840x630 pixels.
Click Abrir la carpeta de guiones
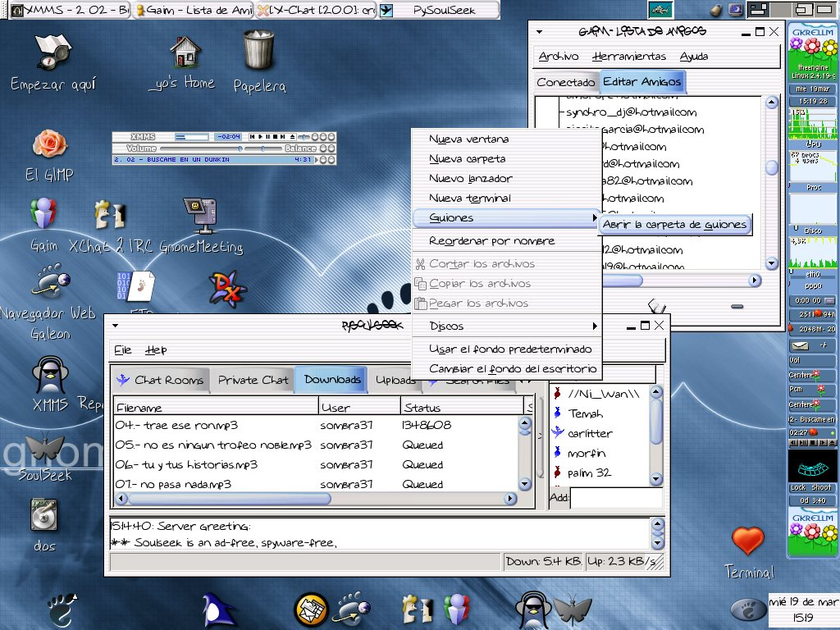coord(675,225)
